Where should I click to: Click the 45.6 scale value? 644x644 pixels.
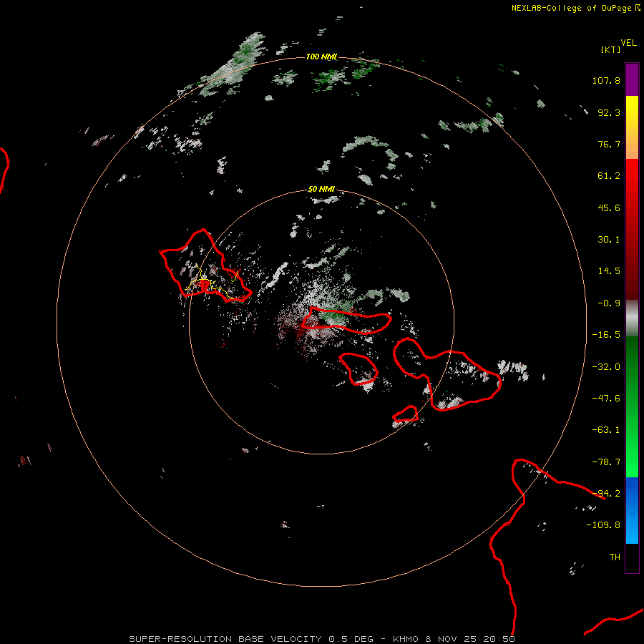coord(609,208)
